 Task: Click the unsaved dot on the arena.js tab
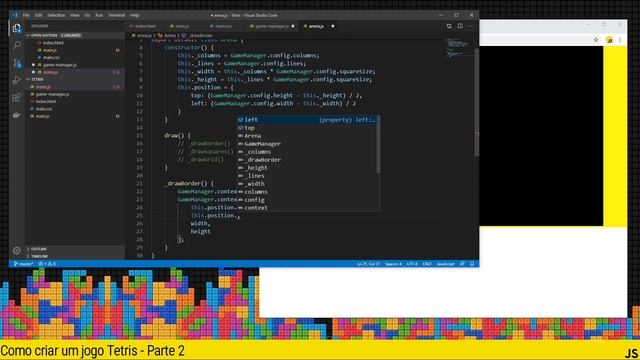(x=333, y=26)
